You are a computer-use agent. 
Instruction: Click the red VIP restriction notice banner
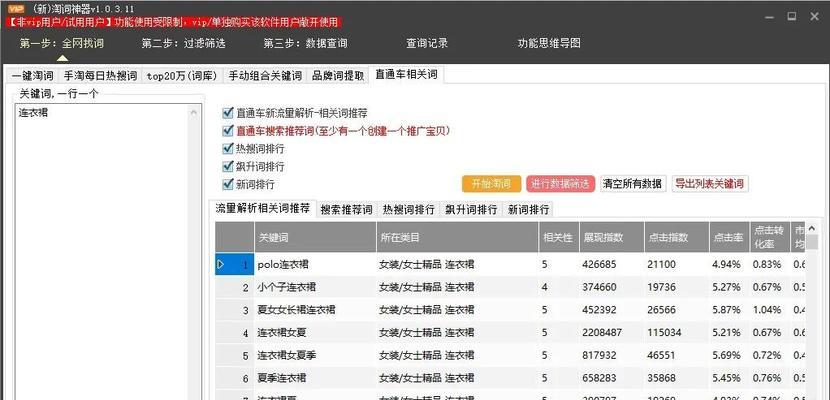[x=173, y=22]
